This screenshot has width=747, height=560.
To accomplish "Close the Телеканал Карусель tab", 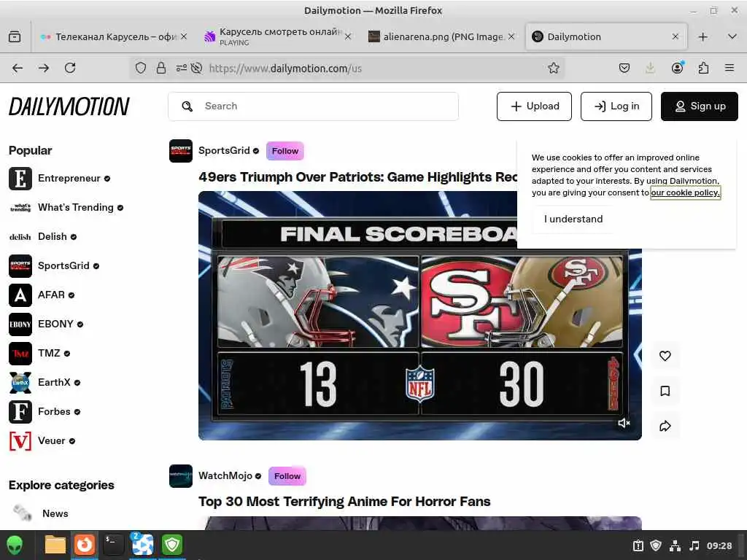I will pyautogui.click(x=184, y=36).
